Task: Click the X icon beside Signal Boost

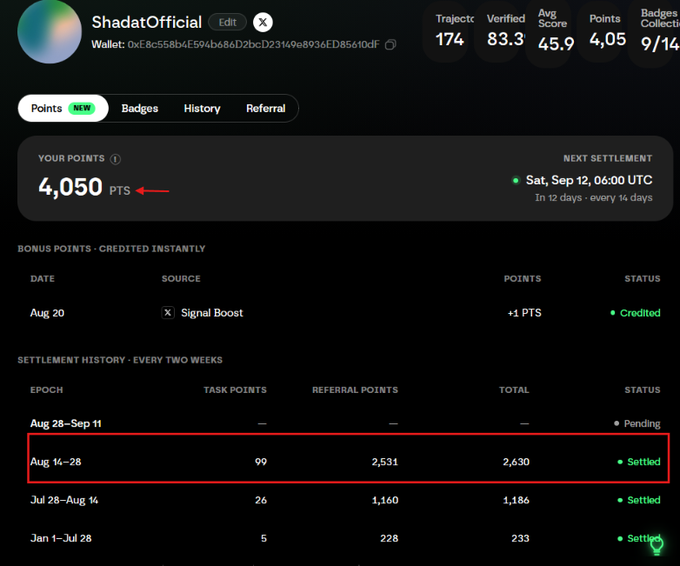Action: [x=168, y=313]
